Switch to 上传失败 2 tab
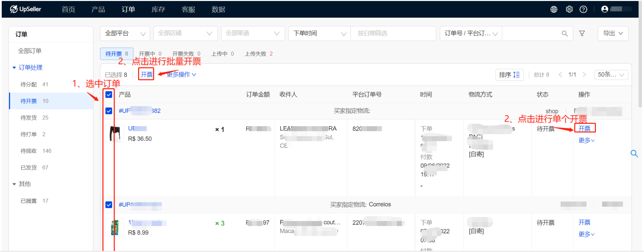 pos(259,54)
